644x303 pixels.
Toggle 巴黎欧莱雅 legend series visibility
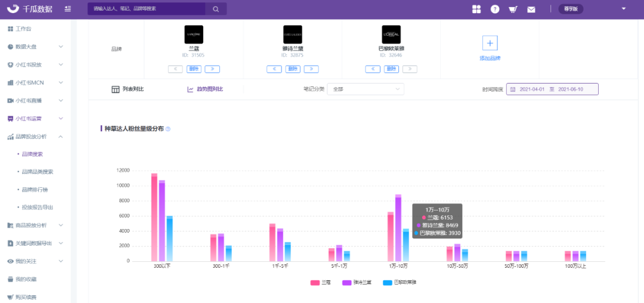(401, 283)
